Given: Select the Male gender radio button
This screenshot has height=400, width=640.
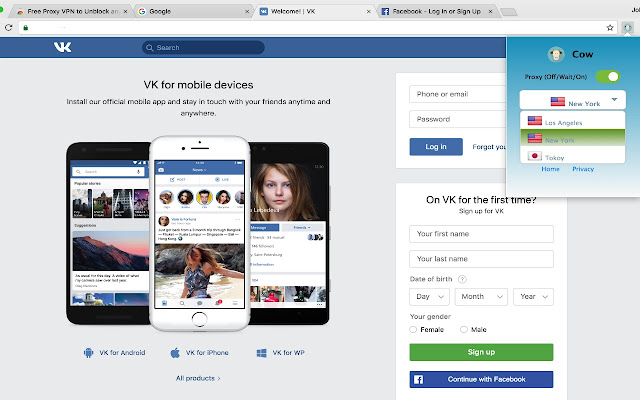Looking at the screenshot, I should pyautogui.click(x=464, y=329).
